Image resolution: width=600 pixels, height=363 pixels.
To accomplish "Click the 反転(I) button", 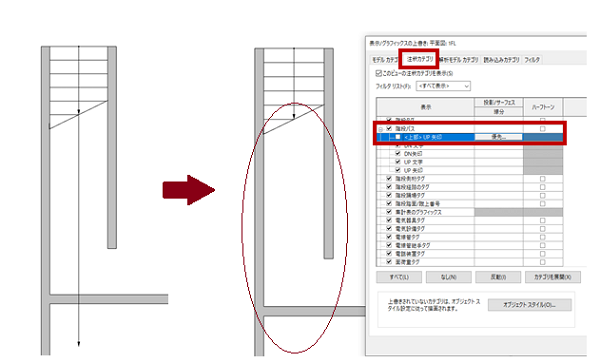I will pyautogui.click(x=498, y=277).
